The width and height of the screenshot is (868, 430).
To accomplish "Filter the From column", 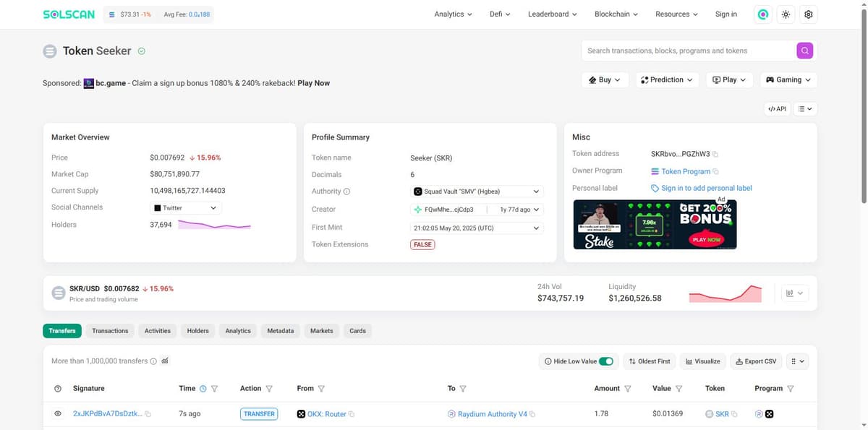I will (x=321, y=389).
